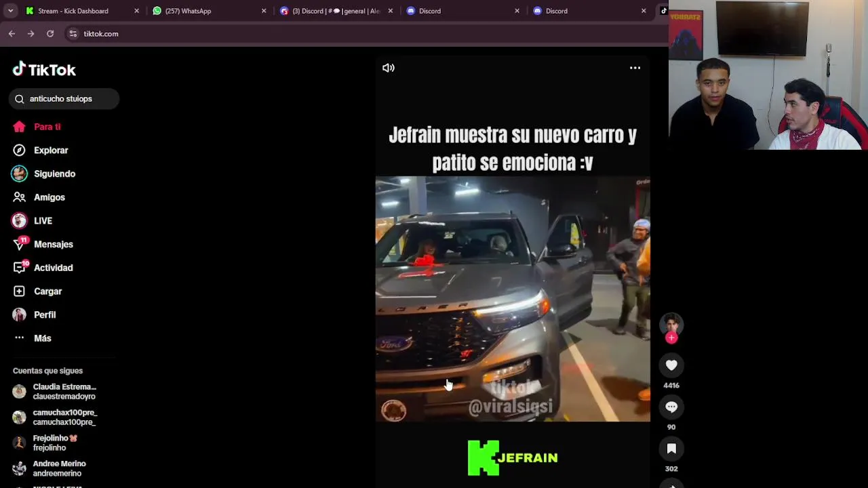Click the tiktok.com address bar
The width and height of the screenshot is (868, 488).
[x=366, y=34]
